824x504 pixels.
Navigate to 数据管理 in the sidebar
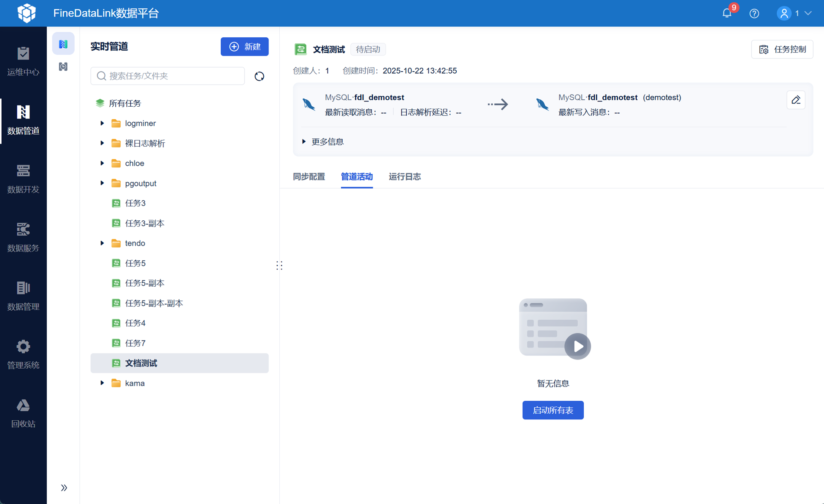(x=23, y=295)
